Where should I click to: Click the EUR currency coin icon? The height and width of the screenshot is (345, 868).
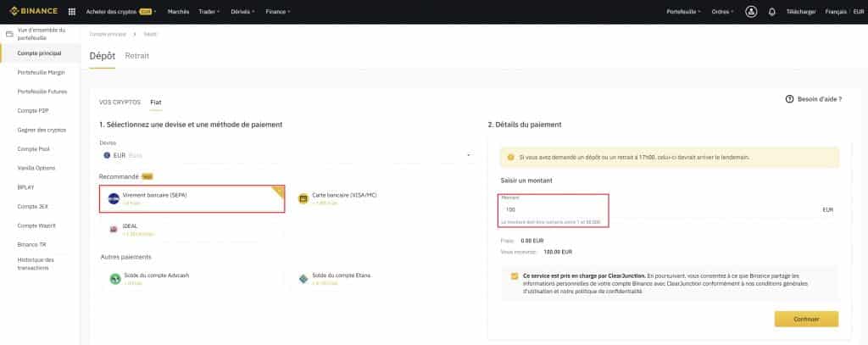(107, 155)
